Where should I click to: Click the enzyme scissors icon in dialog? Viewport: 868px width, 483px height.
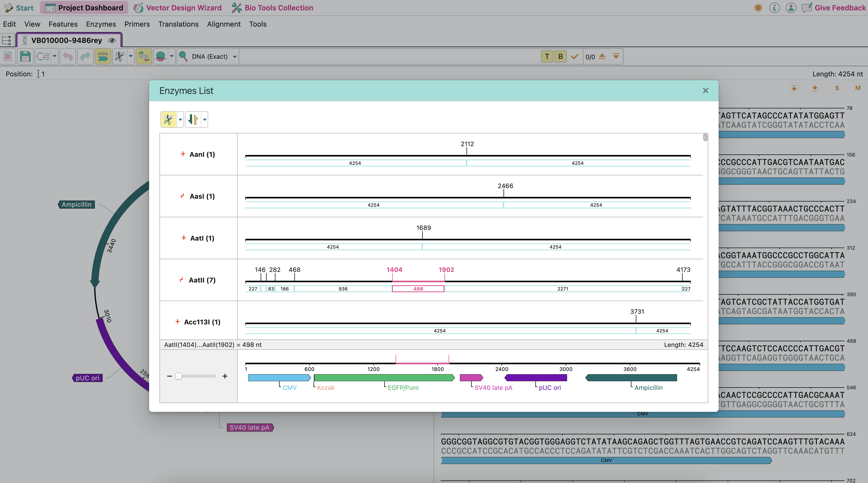(x=169, y=120)
